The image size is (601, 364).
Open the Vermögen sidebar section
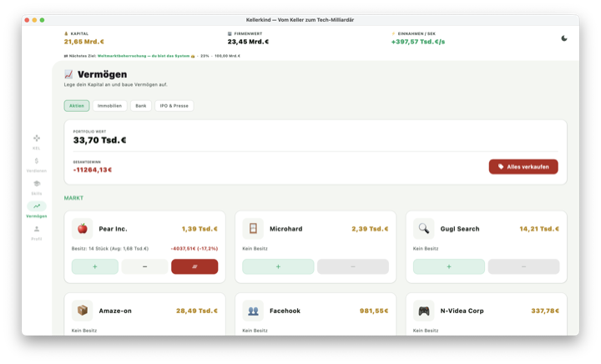37,210
